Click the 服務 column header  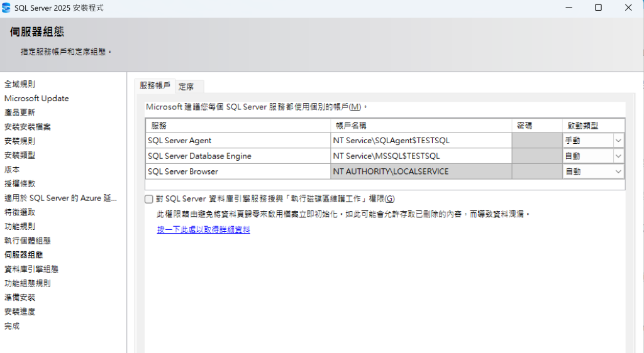point(238,126)
